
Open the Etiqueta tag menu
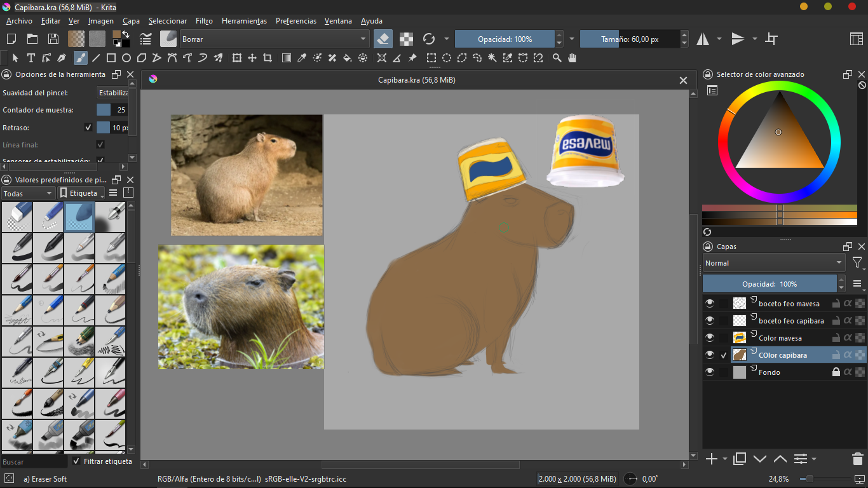point(81,193)
